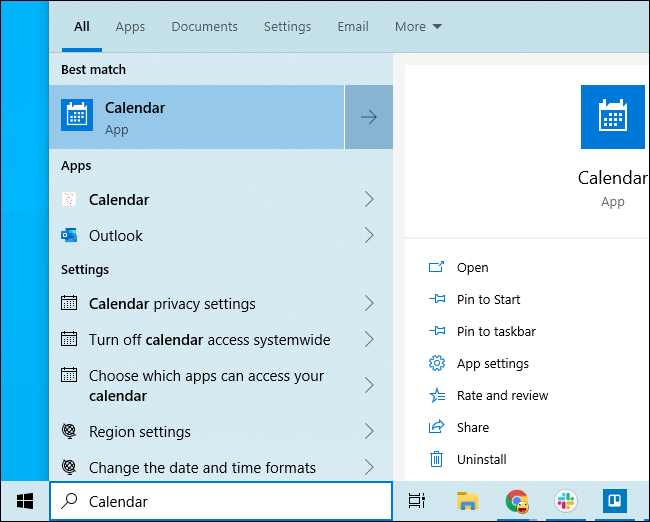Image resolution: width=650 pixels, height=522 pixels.
Task: Select Calendar privacy settings text
Action: pos(172,304)
